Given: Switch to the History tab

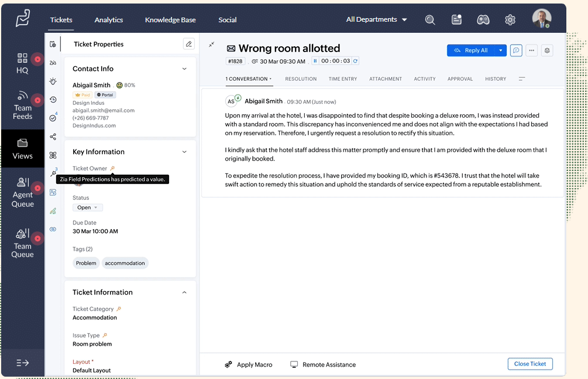Looking at the screenshot, I should tap(496, 79).
